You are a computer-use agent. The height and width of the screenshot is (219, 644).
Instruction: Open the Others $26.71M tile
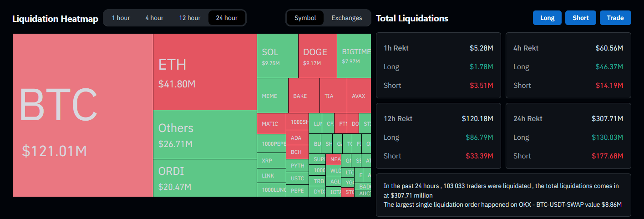(x=205, y=134)
